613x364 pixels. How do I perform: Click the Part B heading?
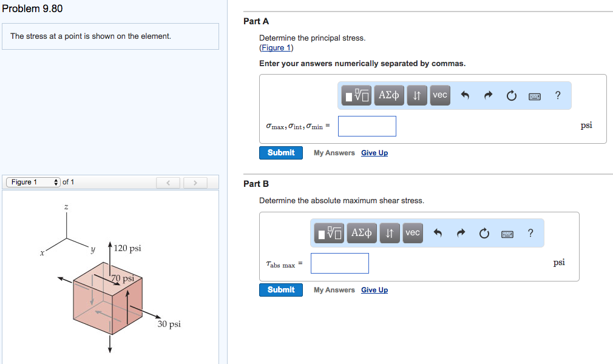(x=256, y=184)
